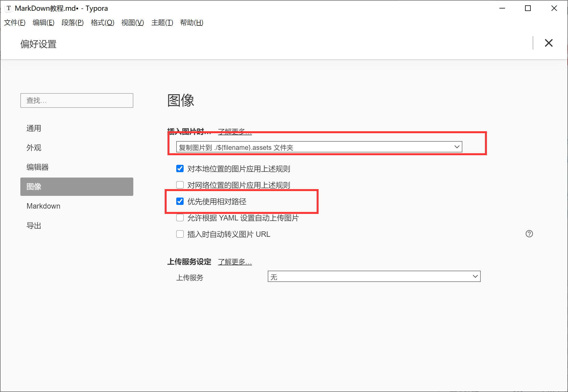Select the Markdown settings category

pos(77,206)
